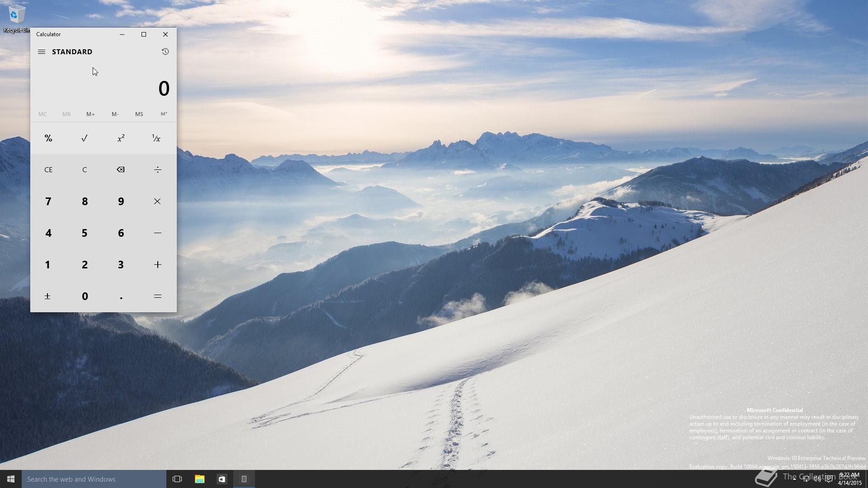This screenshot has height=488, width=868.
Task: Click the taskbar clock and date
Action: tap(849, 479)
